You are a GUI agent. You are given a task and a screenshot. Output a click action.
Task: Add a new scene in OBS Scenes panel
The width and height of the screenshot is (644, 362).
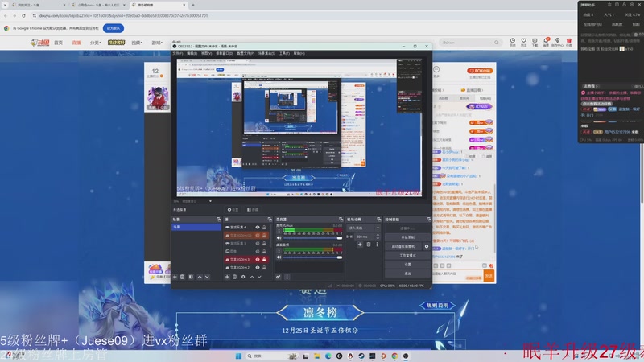[175, 277]
